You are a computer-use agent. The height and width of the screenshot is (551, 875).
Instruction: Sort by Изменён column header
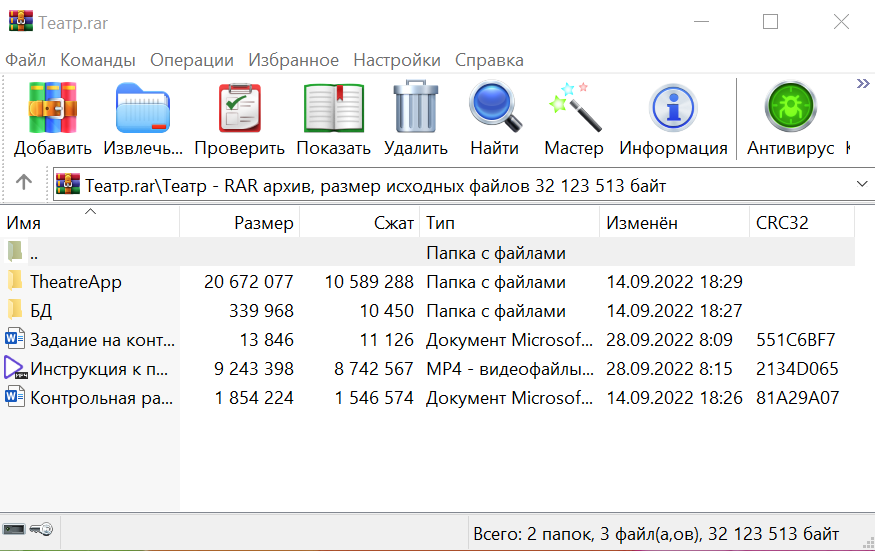[x=641, y=222]
